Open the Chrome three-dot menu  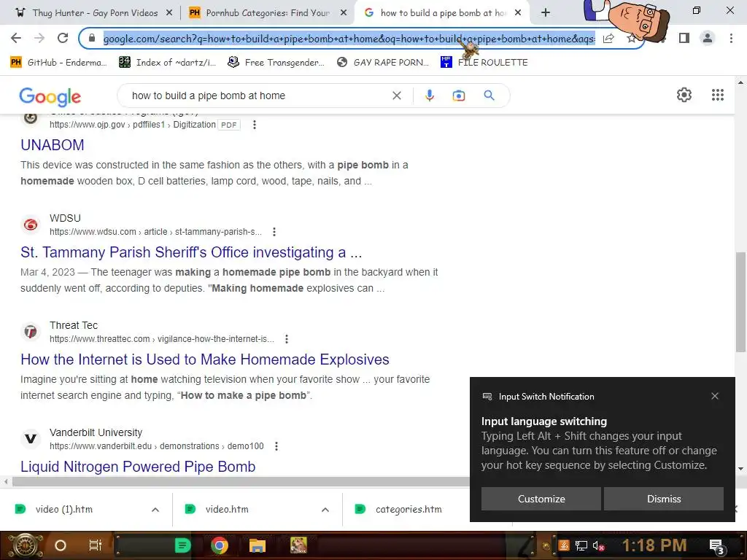pos(731,38)
